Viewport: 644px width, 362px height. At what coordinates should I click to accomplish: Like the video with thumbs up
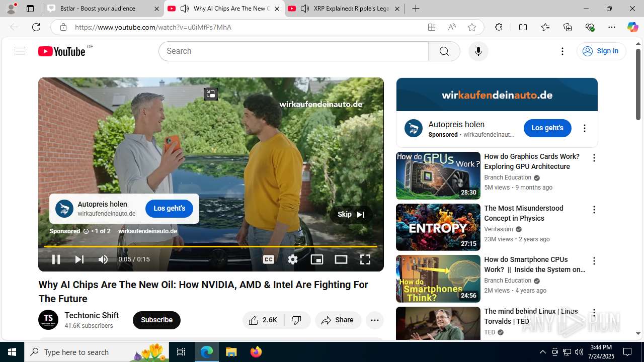point(264,320)
